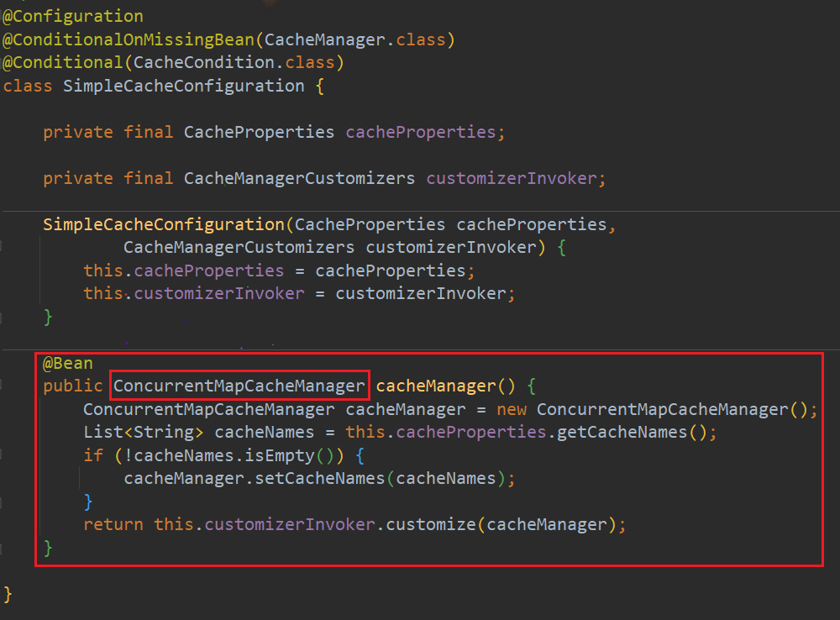Click the @ConditionalOnMissingBean annotation name
Image resolution: width=840 pixels, height=620 pixels.
[x=129, y=39]
